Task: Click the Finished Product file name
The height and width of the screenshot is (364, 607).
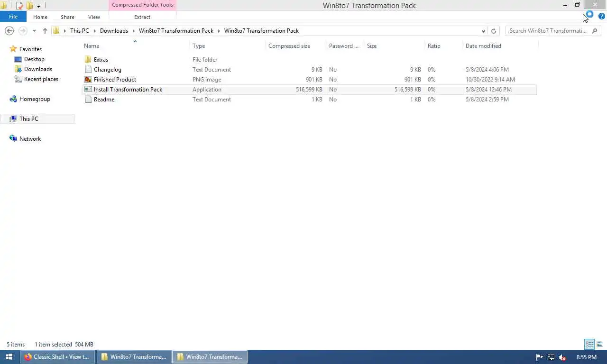Action: [x=115, y=80]
